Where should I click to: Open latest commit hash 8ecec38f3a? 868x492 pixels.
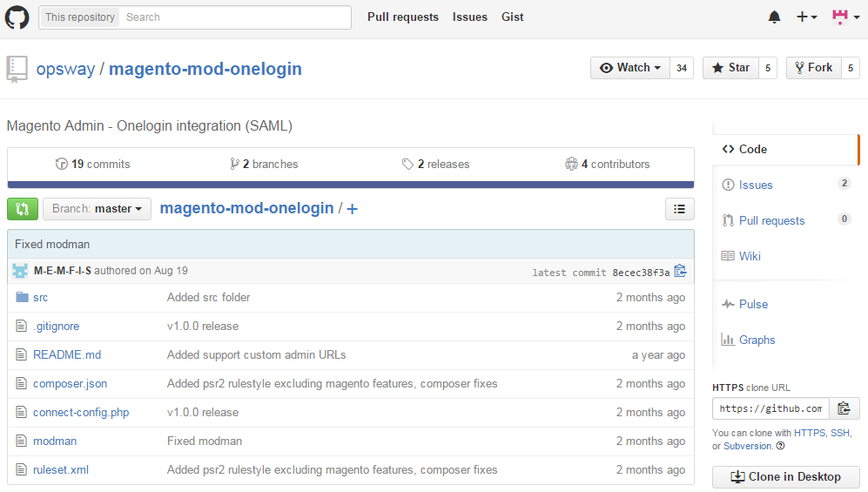[641, 273]
